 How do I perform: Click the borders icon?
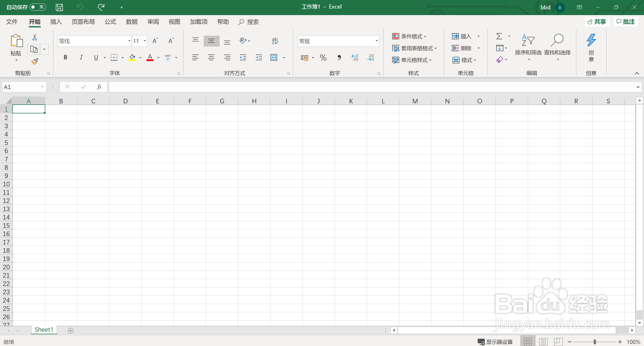tap(114, 57)
